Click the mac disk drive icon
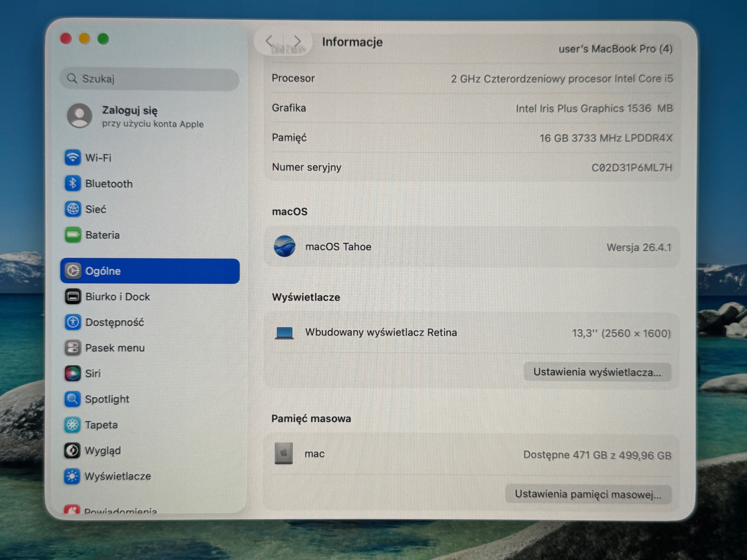747x560 pixels. [x=284, y=453]
